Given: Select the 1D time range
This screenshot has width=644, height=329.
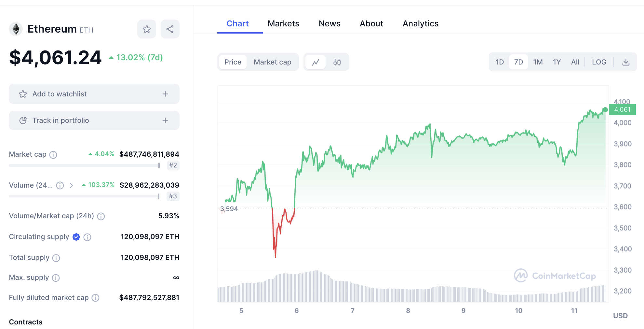Looking at the screenshot, I should (500, 62).
